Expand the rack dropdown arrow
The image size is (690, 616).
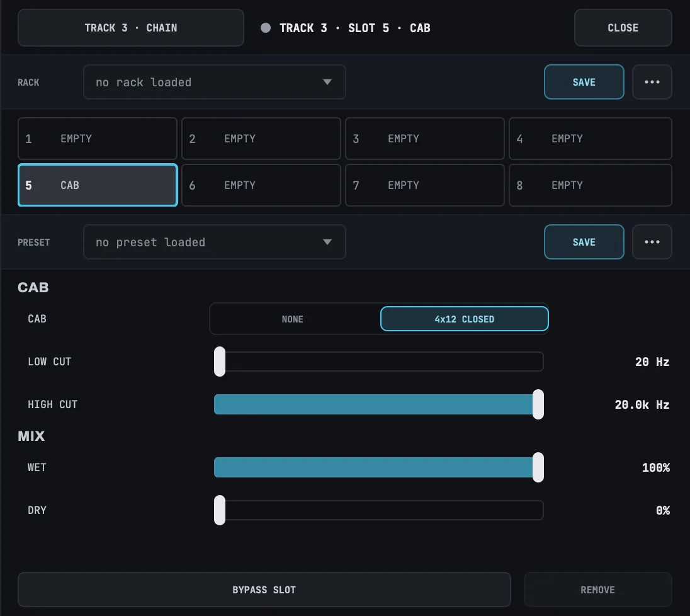point(327,82)
